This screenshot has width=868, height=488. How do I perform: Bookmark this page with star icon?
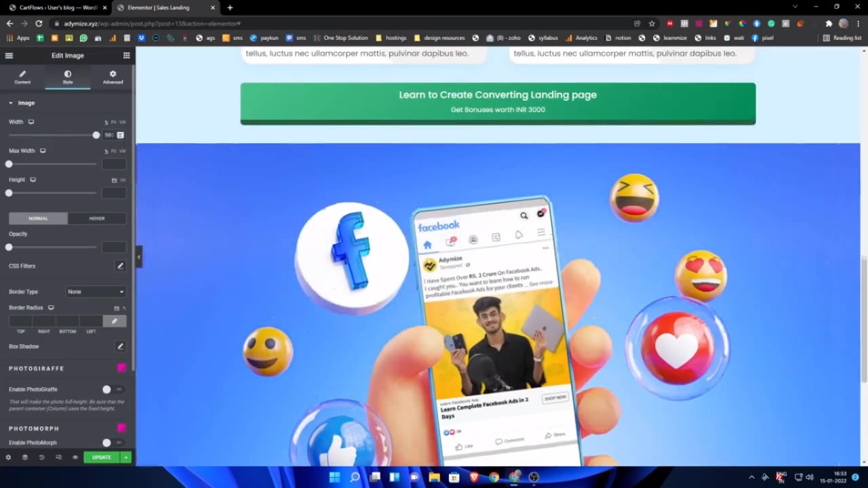tap(652, 23)
